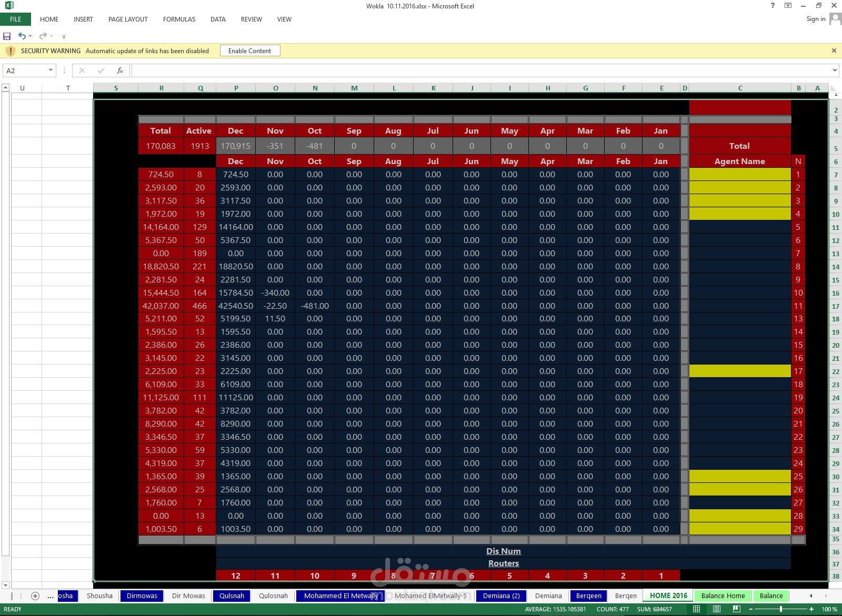Click the Save icon in quick access toolbar
Screen dimensions: 842x616
(7, 36)
